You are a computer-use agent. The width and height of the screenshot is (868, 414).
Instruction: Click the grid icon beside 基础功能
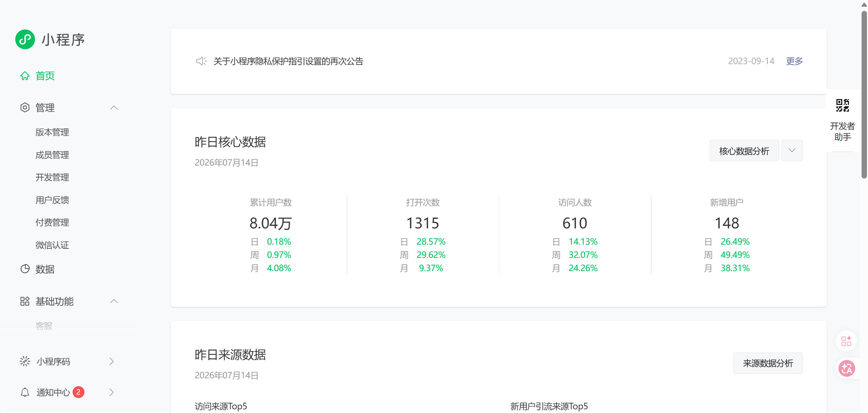pyautogui.click(x=25, y=301)
